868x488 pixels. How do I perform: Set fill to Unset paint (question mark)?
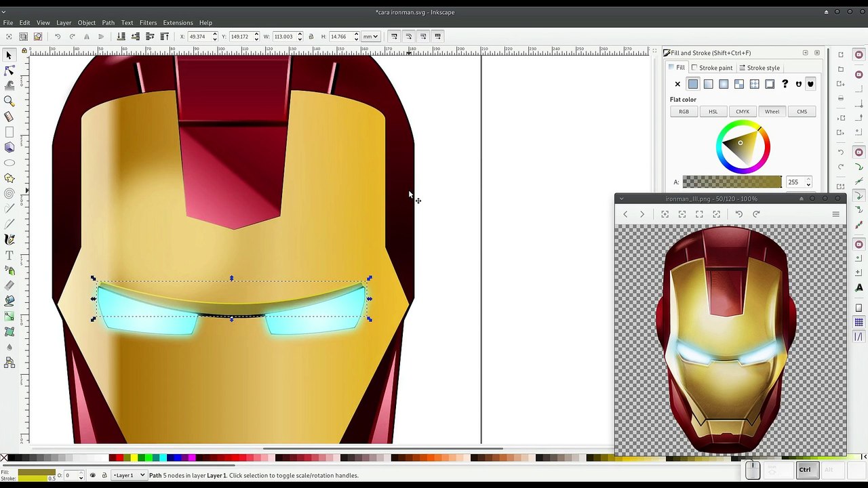click(x=785, y=84)
